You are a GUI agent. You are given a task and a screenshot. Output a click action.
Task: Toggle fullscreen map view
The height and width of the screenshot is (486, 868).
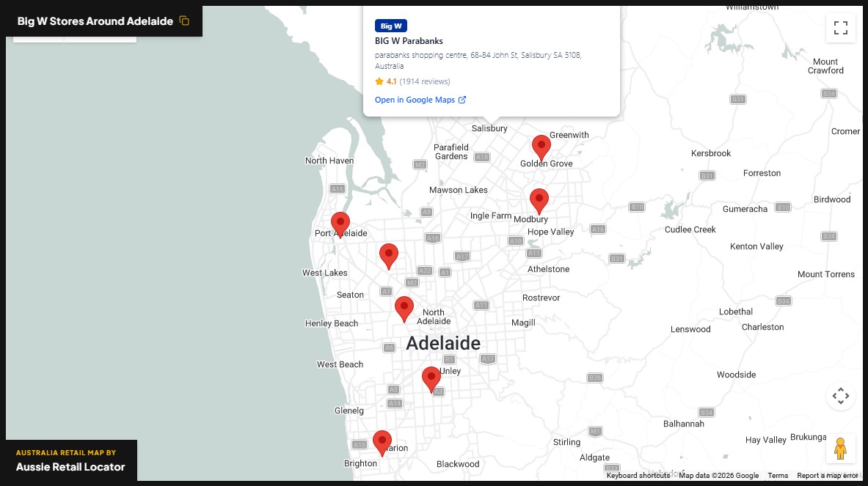pyautogui.click(x=840, y=28)
